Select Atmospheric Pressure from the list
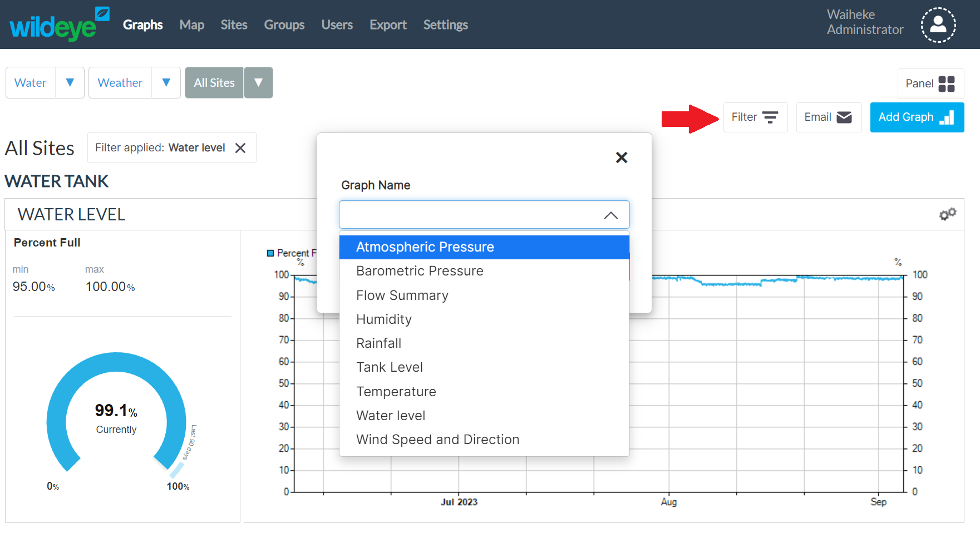Viewport: 980px width, 537px height. point(425,247)
